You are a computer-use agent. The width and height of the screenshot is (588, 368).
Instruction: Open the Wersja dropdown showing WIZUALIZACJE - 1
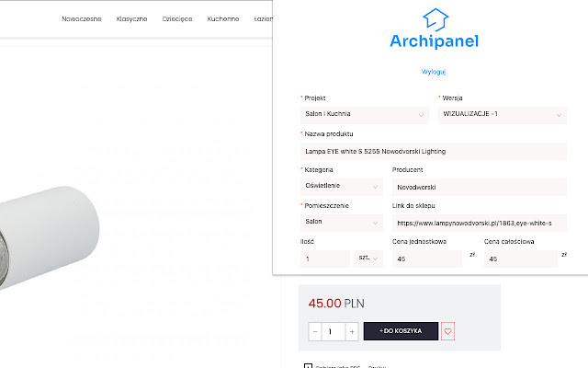pyautogui.click(x=503, y=114)
